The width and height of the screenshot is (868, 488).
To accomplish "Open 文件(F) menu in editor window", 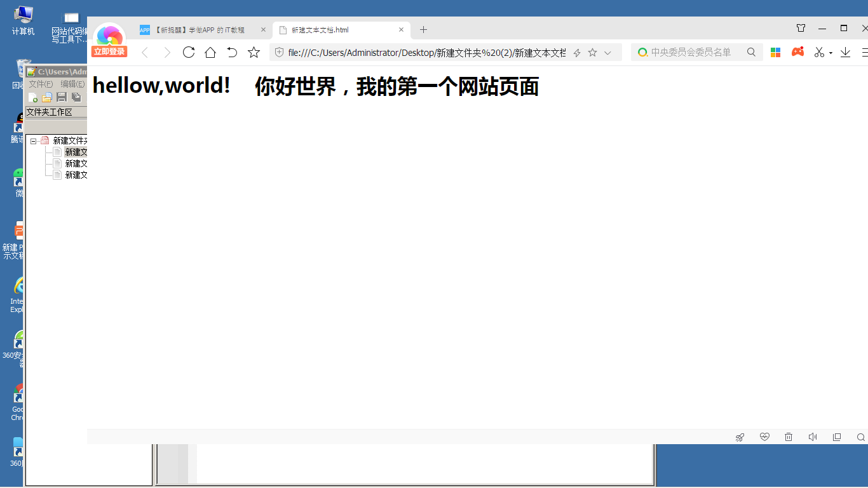I will click(x=41, y=84).
